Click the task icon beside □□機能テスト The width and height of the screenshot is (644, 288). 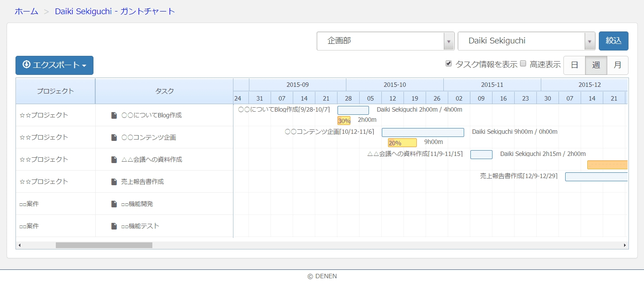114,226
